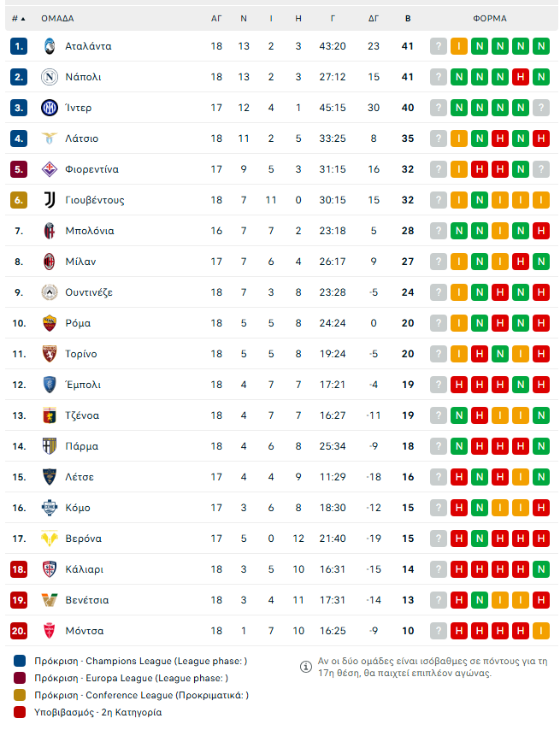Click the blue Champions League legend swatch
Image resolution: width=560 pixels, height=730 pixels.
(20, 661)
